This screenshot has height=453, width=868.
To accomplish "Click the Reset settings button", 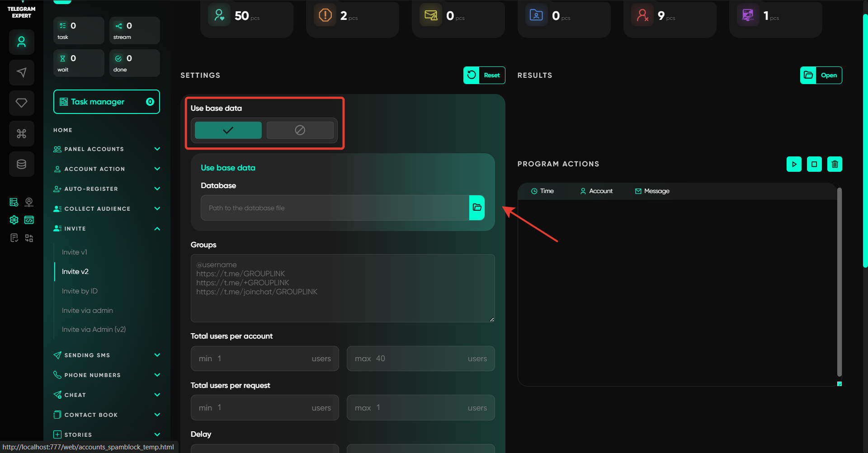I will 484,75.
